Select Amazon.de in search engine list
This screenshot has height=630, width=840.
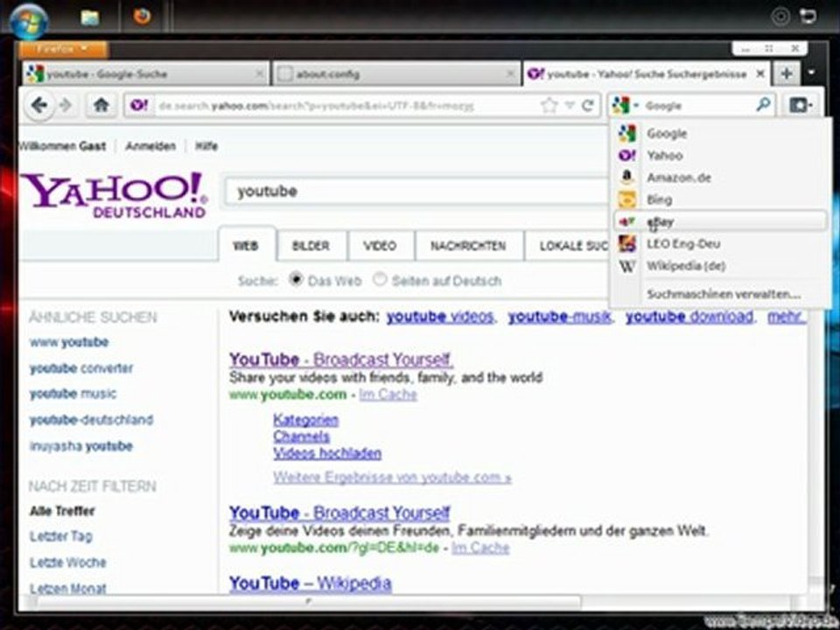(719, 178)
